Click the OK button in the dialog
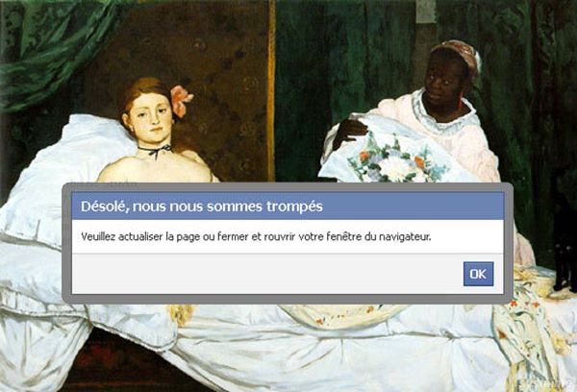This screenshot has height=392, width=577. [478, 274]
